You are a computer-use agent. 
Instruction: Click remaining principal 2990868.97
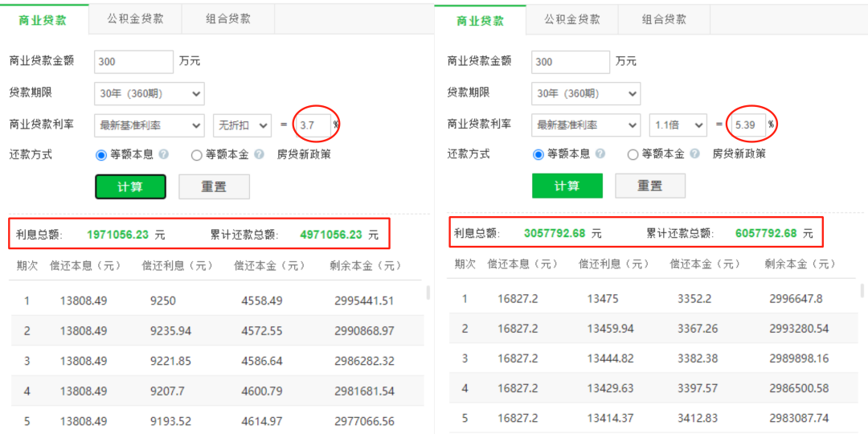point(364,331)
